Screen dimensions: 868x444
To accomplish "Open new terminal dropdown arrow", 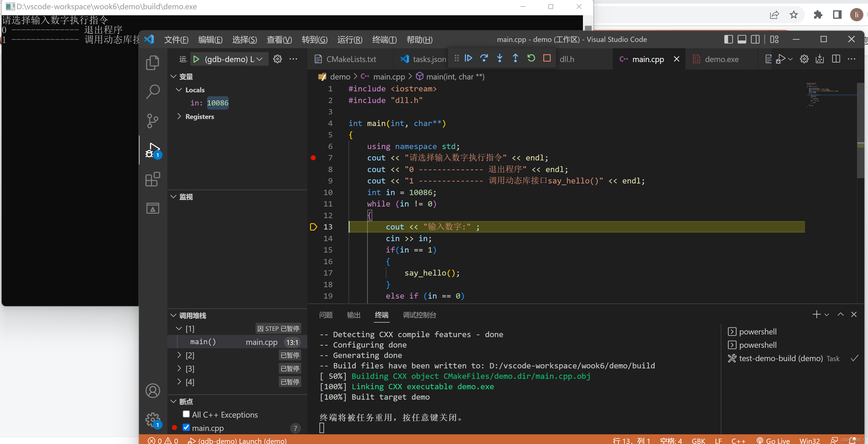I will (827, 315).
